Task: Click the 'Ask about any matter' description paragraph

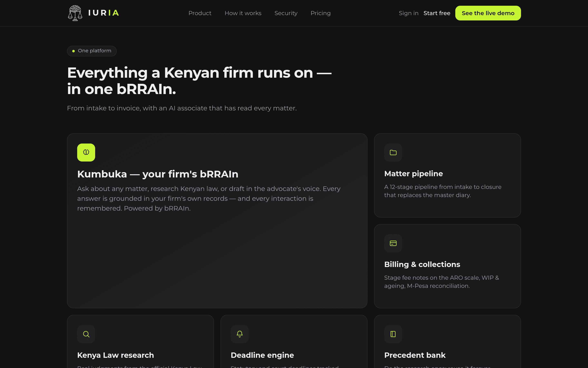Action: click(209, 198)
